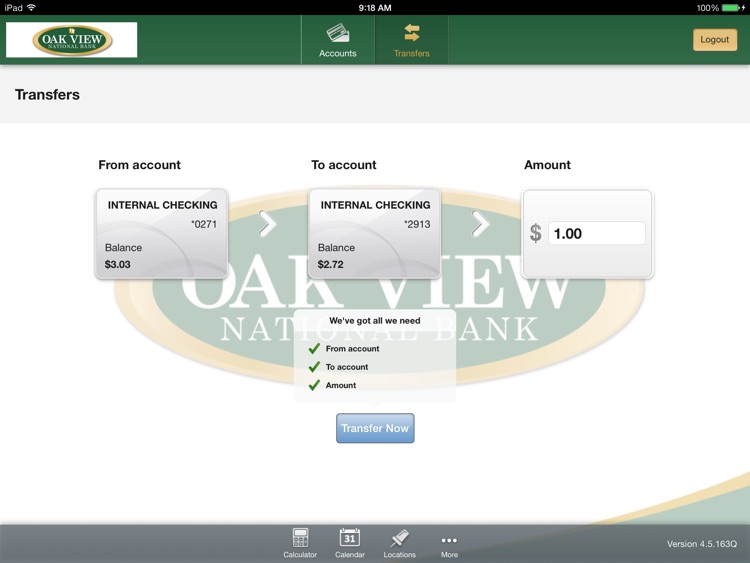The width and height of the screenshot is (750, 563).
Task: Click the *2913 account number text
Action: [417, 224]
